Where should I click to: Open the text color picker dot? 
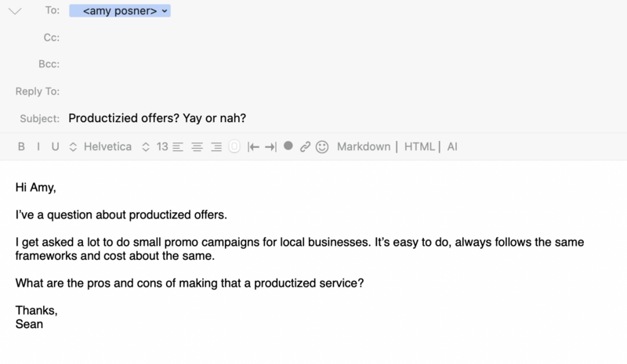pos(288,146)
